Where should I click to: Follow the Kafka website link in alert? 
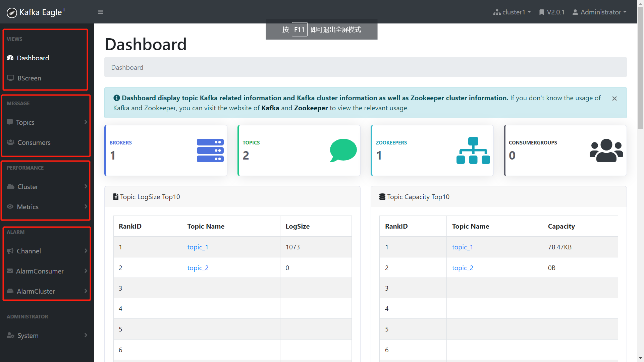[x=270, y=108]
